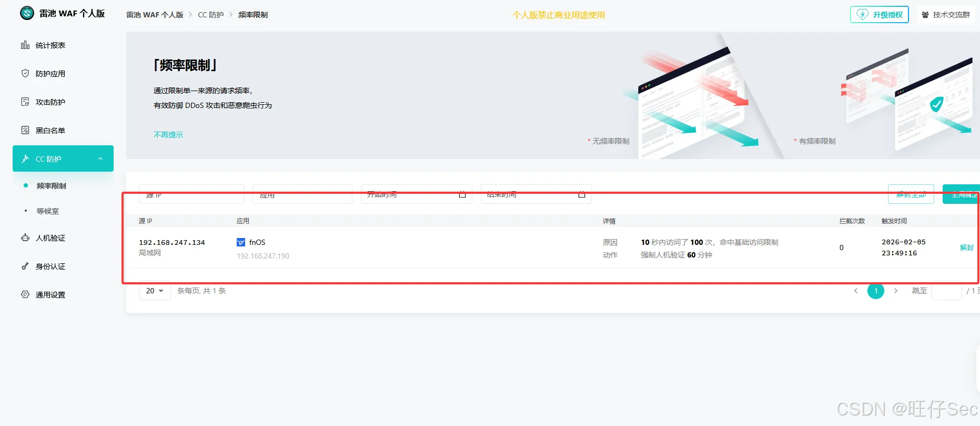
Task: Click breadcrumb CC 防护
Action: click(x=211, y=15)
